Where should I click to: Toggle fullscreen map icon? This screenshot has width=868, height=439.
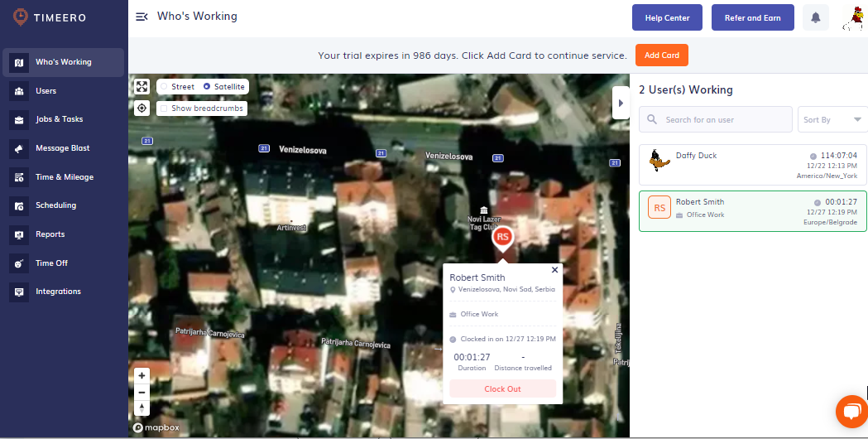(142, 86)
